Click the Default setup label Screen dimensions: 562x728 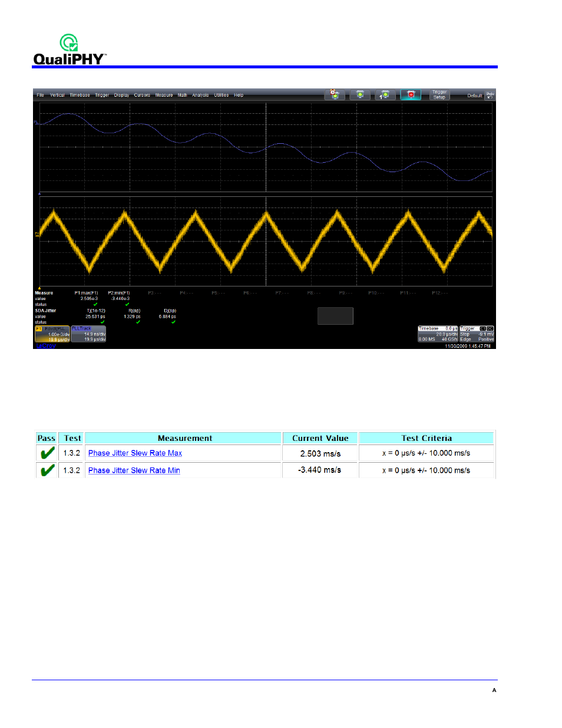pos(475,95)
